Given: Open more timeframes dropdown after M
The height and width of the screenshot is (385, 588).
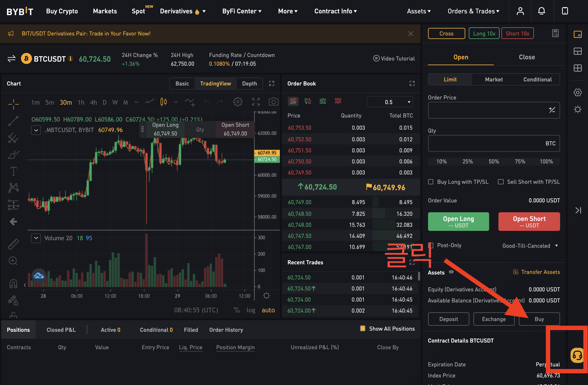Looking at the screenshot, I should click(136, 102).
